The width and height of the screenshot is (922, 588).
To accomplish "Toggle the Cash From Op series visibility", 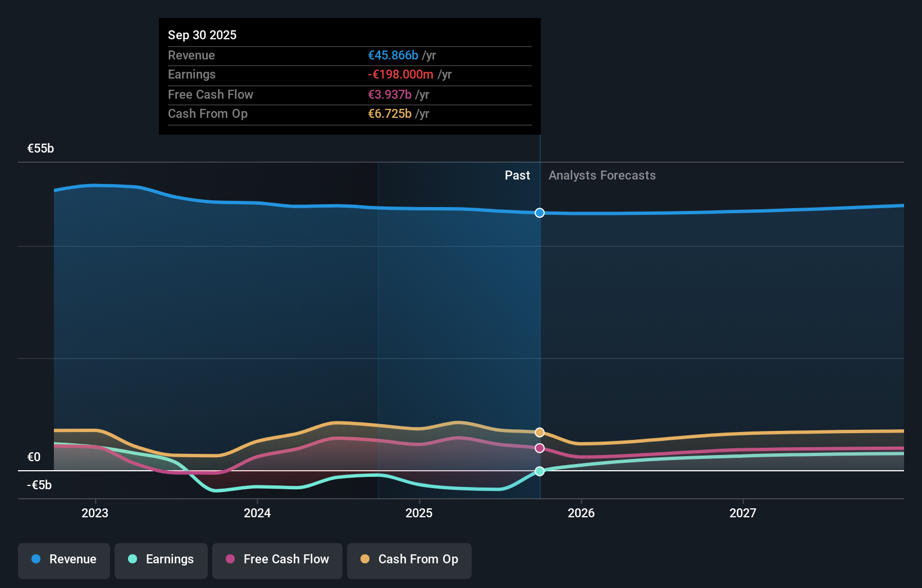I will 409,559.
